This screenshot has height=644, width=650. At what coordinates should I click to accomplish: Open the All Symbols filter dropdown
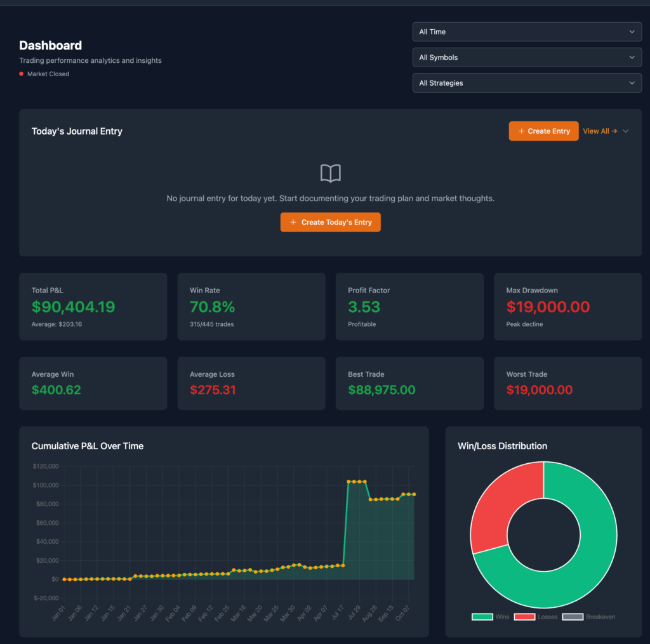(527, 57)
